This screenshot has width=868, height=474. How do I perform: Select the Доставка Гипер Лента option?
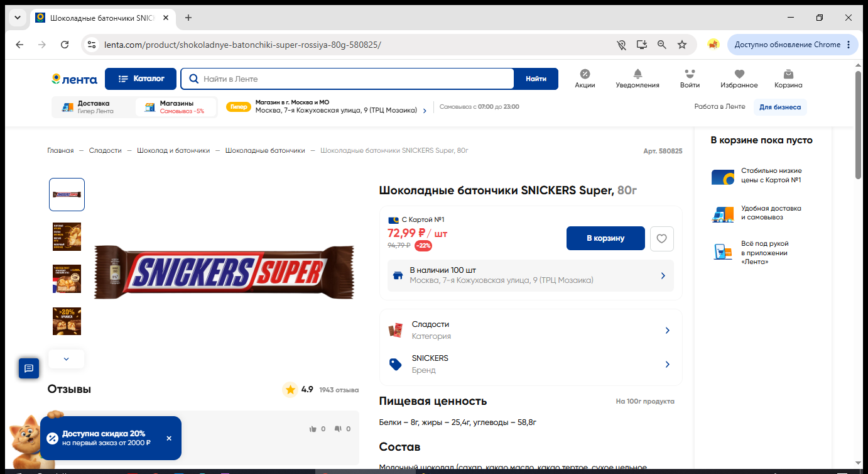(93, 107)
